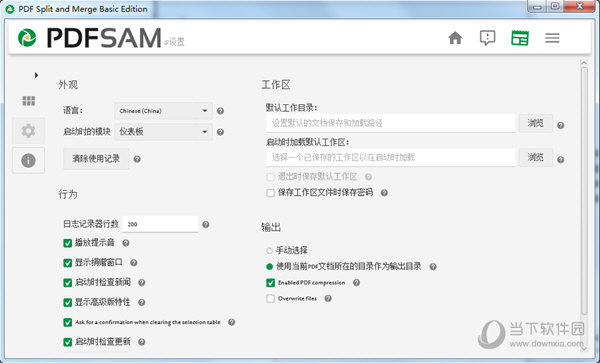Click help icon next to Overwrite files

[328, 298]
